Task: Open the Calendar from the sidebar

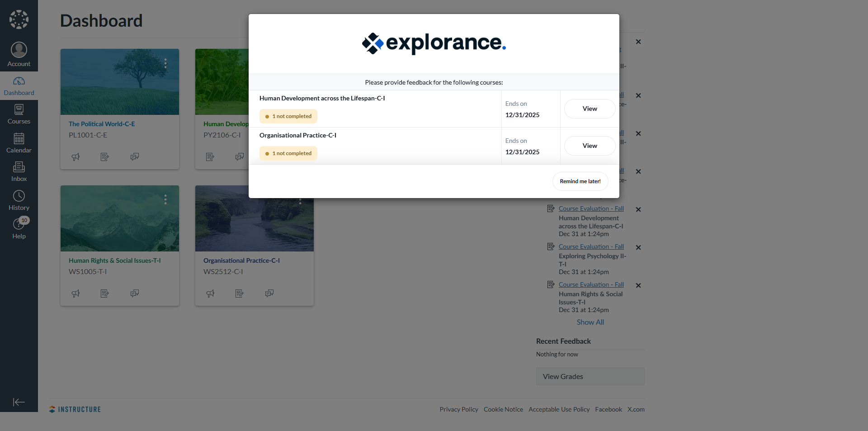Action: [x=19, y=143]
